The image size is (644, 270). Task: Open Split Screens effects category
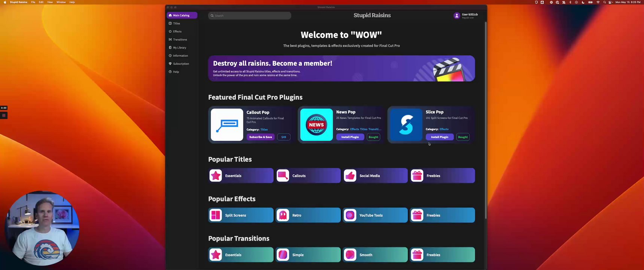coord(241,215)
